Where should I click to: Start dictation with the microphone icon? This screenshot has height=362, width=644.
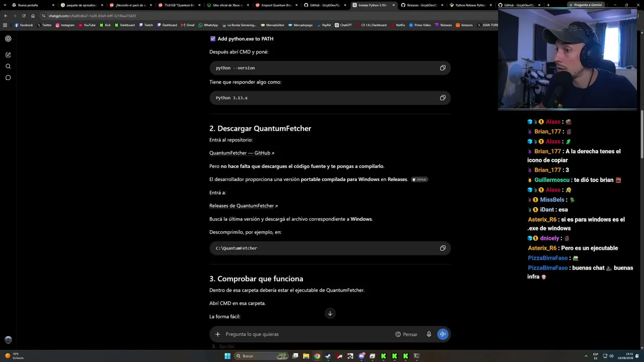(x=429, y=334)
